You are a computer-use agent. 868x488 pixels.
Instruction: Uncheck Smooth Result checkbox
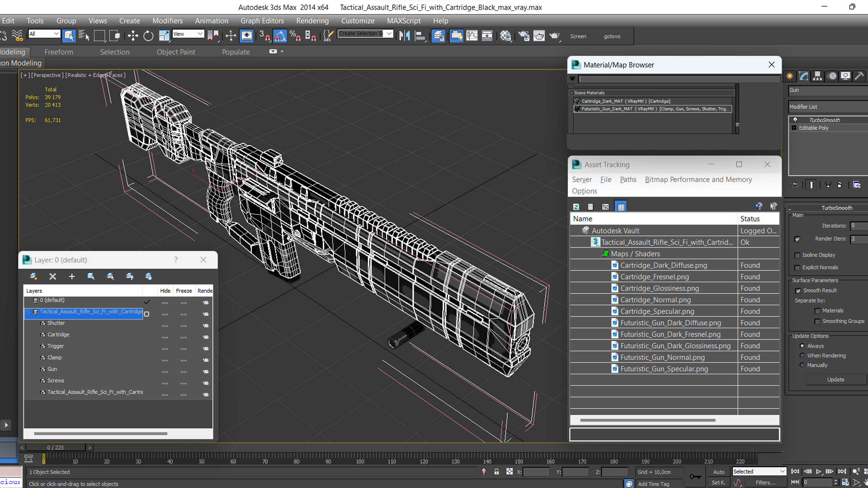coord(798,291)
